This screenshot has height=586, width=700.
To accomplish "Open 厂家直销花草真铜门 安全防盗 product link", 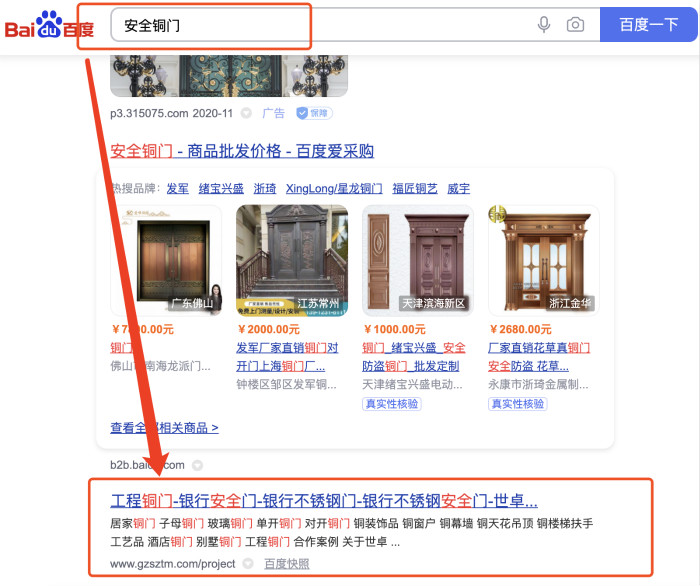I will tap(539, 357).
